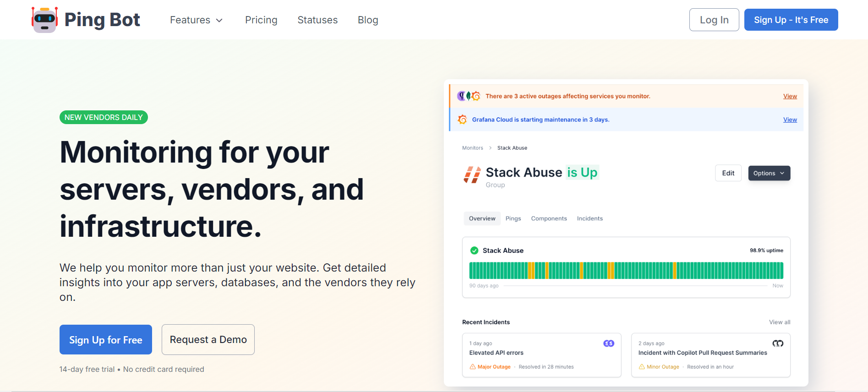The height and width of the screenshot is (392, 868).
Task: Open the Components tab
Action: coord(549,218)
